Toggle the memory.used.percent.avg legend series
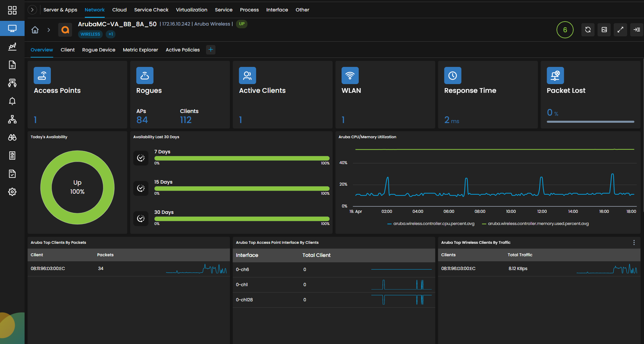644x344 pixels. [535, 224]
